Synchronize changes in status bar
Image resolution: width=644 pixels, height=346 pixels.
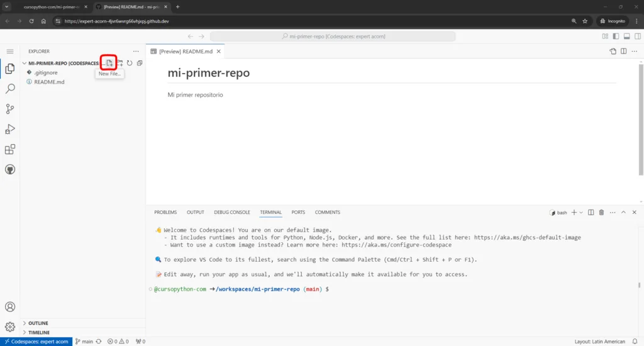(x=99, y=342)
